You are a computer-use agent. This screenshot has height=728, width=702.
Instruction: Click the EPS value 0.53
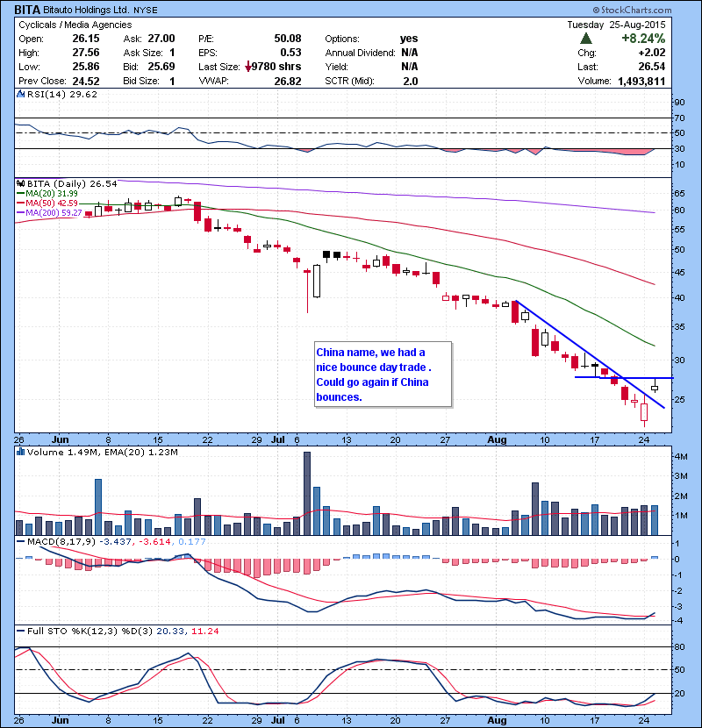[x=290, y=53]
